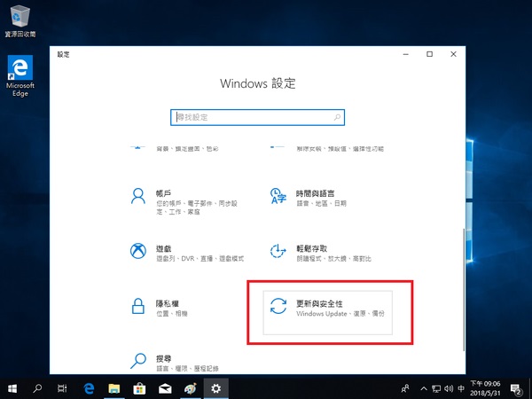
Task: Open the Paint app on the taskbar
Action: pos(191,388)
